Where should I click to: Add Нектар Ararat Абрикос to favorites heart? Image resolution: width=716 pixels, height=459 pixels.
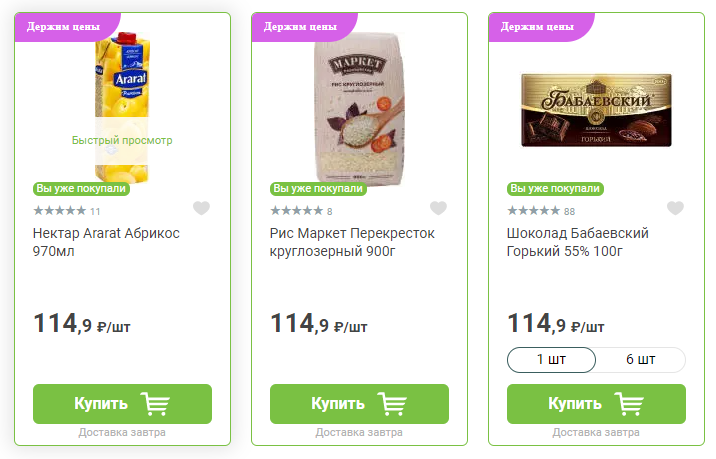(201, 208)
